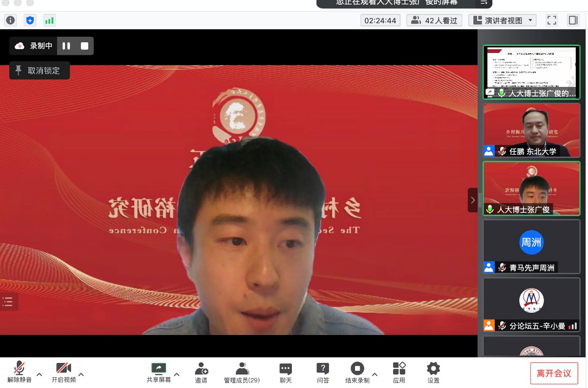
Task: Expand audio options arrow beside mute
Action: point(39,374)
